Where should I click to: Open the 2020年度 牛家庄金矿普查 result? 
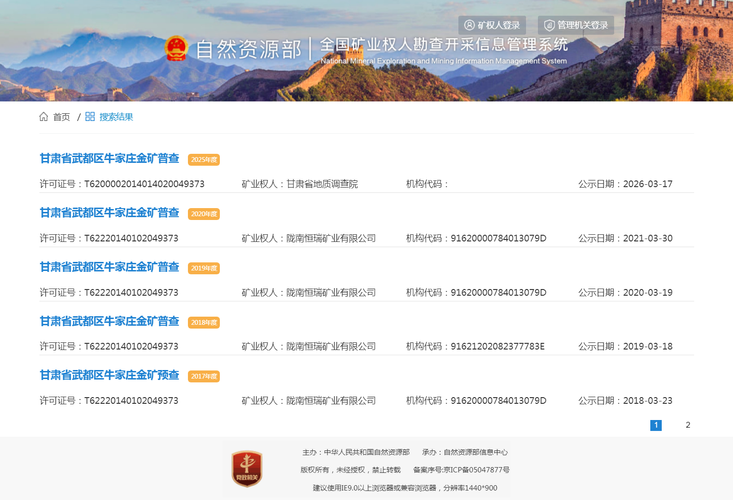coord(109,213)
